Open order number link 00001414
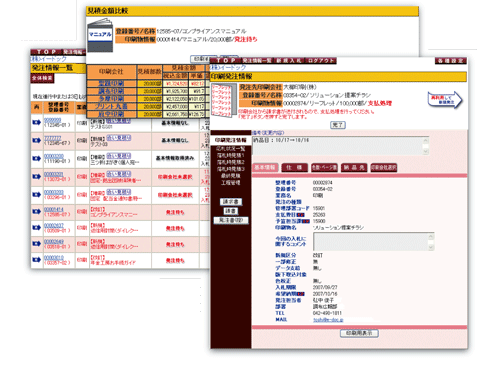Image resolution: width=500 pixels, height=367 pixels. coord(54,209)
